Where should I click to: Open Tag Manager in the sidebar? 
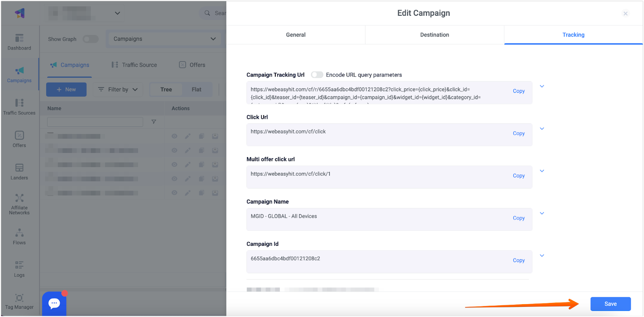click(19, 301)
